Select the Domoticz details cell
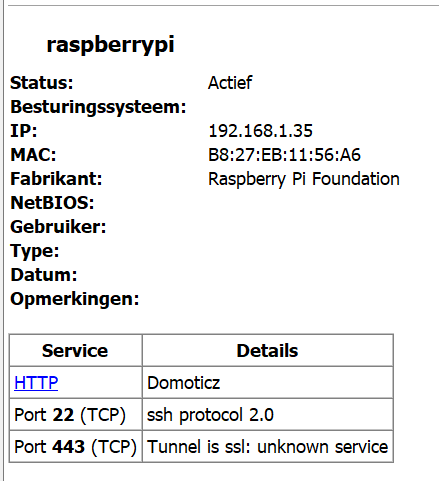The height and width of the screenshot is (481, 439). (267, 382)
